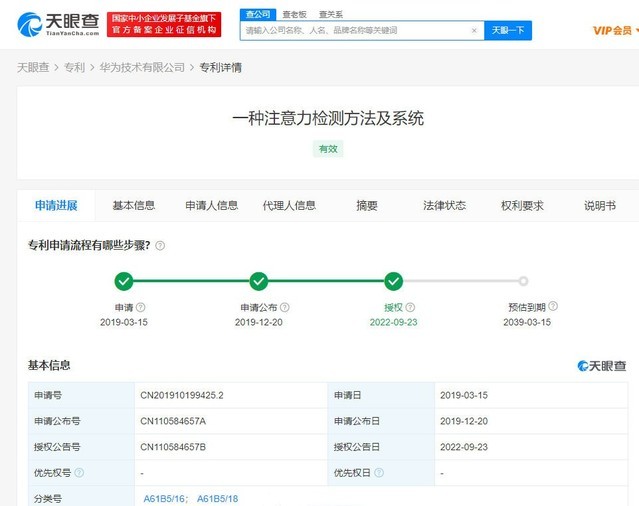
Task: Click the 申请公布 step checkmark circle
Action: (x=259, y=281)
